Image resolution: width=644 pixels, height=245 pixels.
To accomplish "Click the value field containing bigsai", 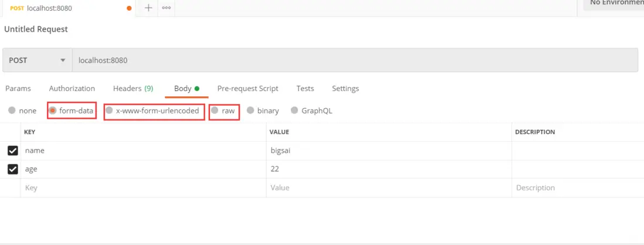I will pos(387,150).
